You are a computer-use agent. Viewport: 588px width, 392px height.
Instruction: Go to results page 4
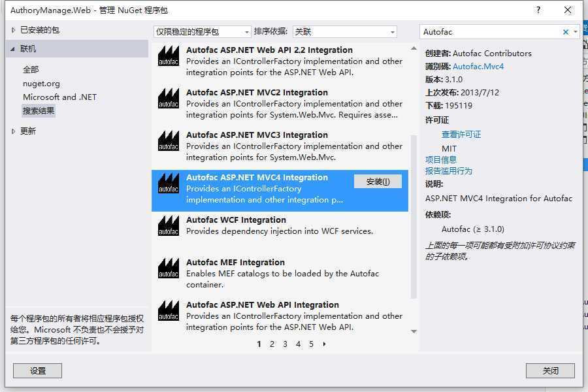point(298,344)
